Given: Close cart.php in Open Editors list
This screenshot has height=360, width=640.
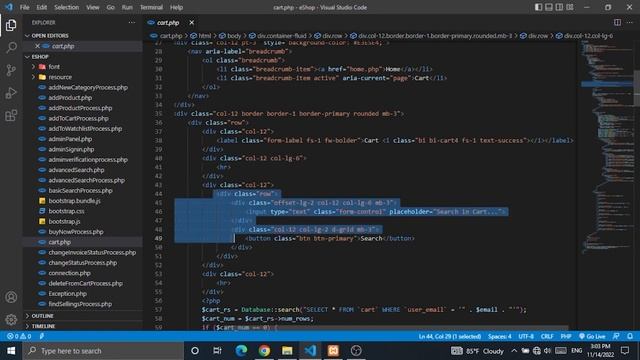Looking at the screenshot, I should pyautogui.click(x=37, y=46).
